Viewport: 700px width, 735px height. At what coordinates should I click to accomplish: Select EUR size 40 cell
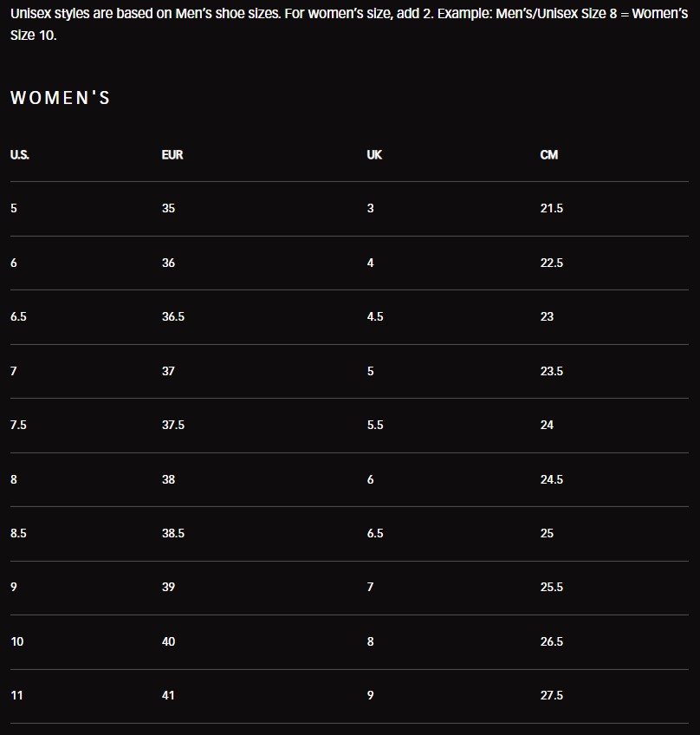coord(168,642)
